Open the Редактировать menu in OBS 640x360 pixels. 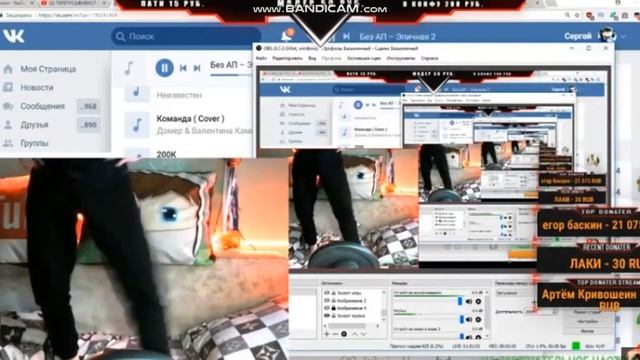click(x=287, y=58)
